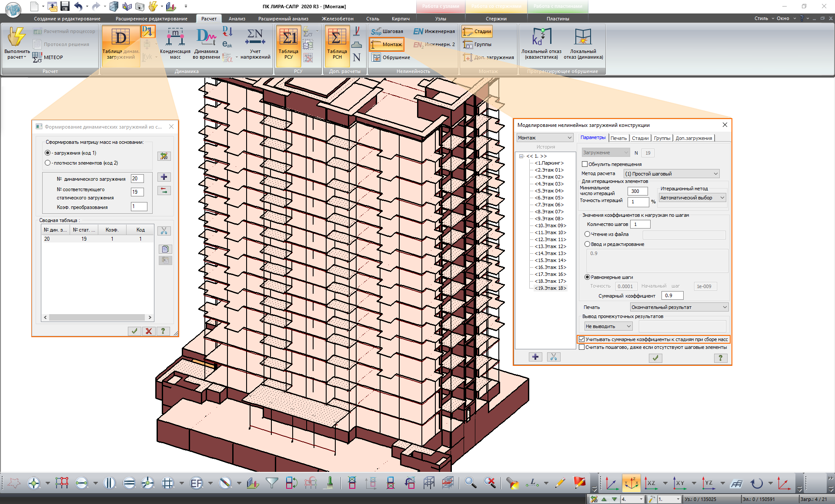The width and height of the screenshot is (835, 504).
Task: Click the Стадии ribbon button
Action: (478, 31)
